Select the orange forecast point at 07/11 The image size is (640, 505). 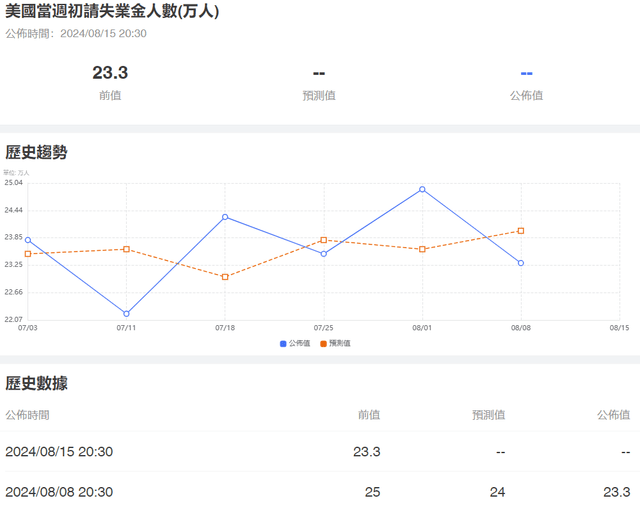click(126, 249)
